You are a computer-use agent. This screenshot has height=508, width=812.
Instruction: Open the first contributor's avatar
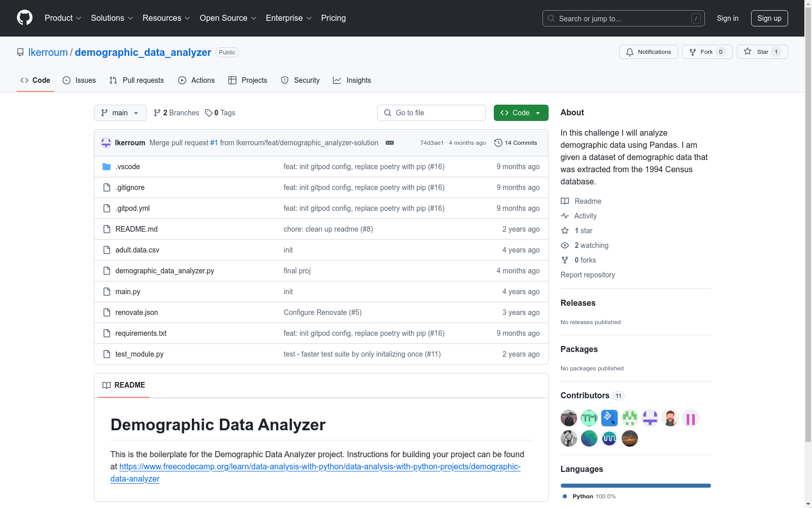click(x=569, y=418)
